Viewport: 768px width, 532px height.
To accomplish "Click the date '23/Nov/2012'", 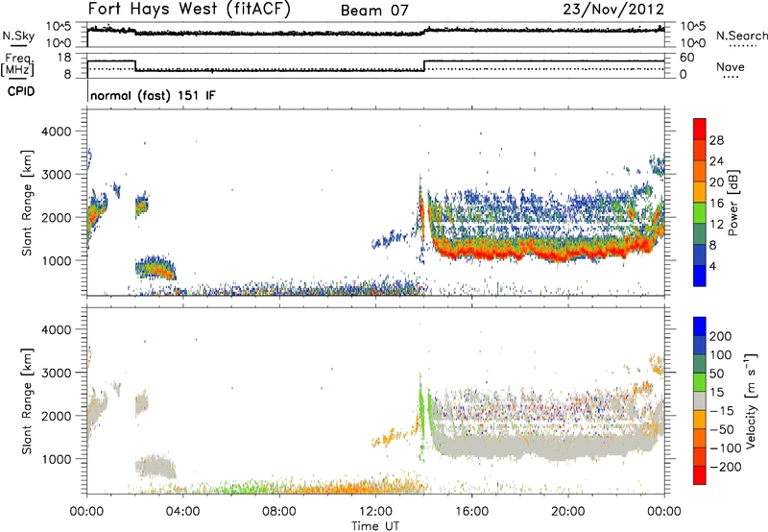I will [613, 9].
